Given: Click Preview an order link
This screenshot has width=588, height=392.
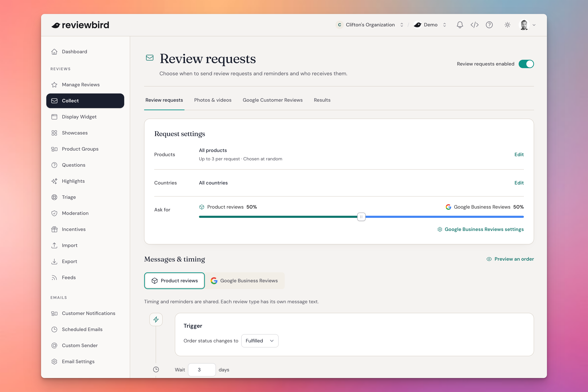Looking at the screenshot, I should pos(510,259).
